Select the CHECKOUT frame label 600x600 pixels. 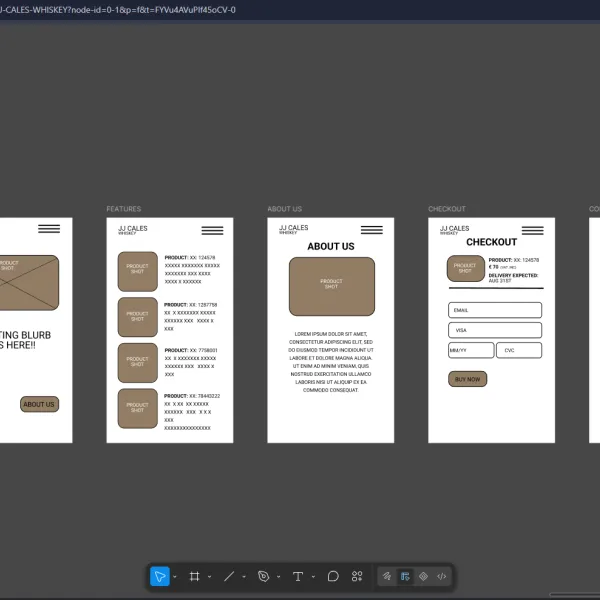coord(447,209)
